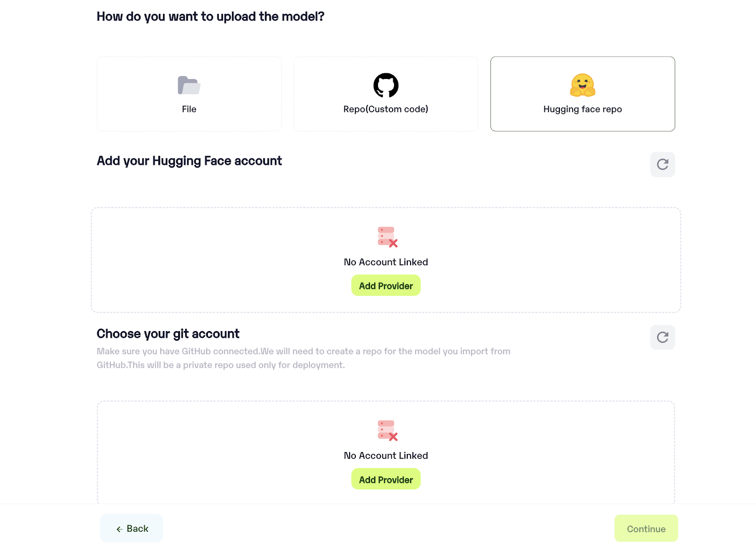Click the "Choose your git account" heading

tap(168, 334)
